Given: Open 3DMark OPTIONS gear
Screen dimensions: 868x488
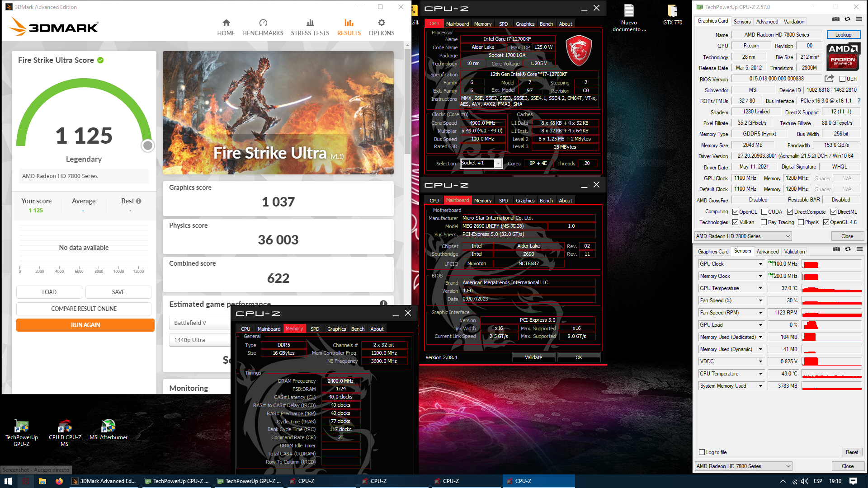Looking at the screenshot, I should tap(382, 27).
